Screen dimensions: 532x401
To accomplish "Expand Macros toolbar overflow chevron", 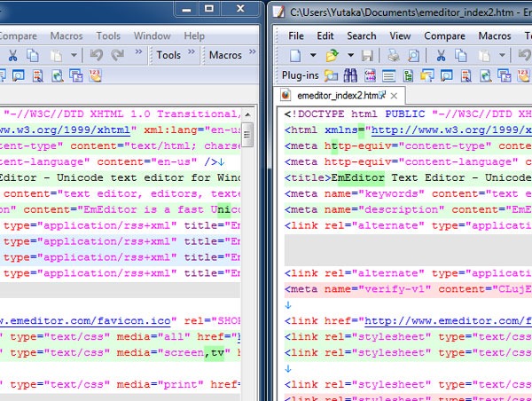I will (253, 51).
